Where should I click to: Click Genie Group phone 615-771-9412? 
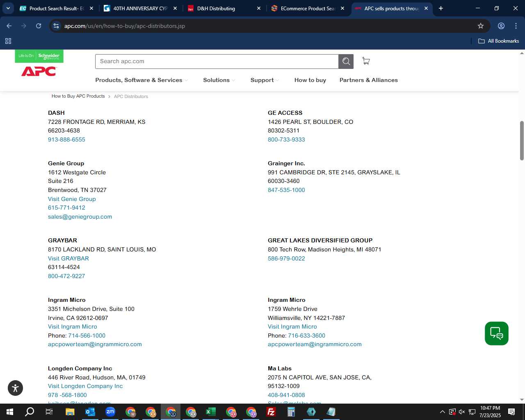[x=66, y=208]
